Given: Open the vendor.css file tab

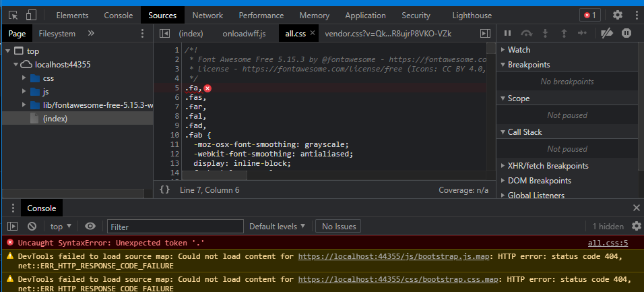Looking at the screenshot, I should pyautogui.click(x=388, y=33).
